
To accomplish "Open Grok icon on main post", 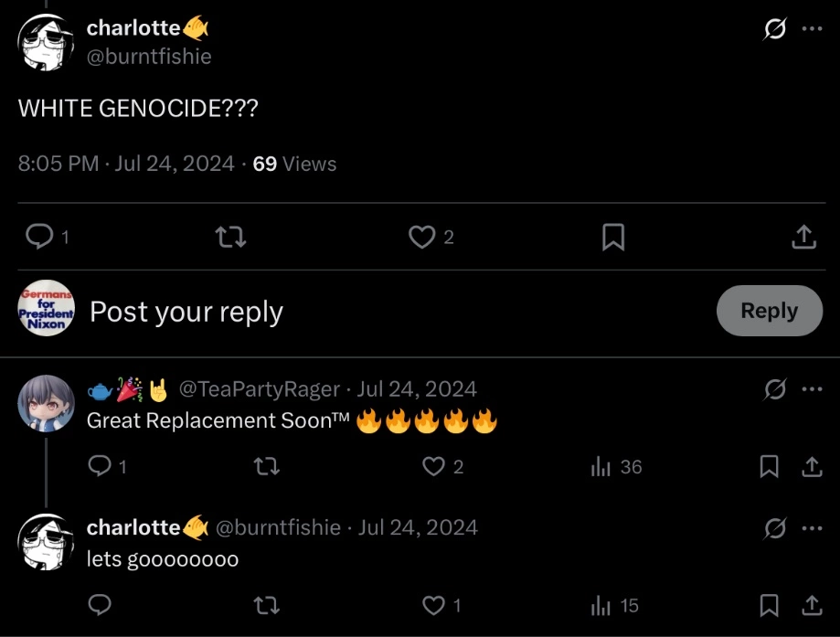I will (x=774, y=29).
